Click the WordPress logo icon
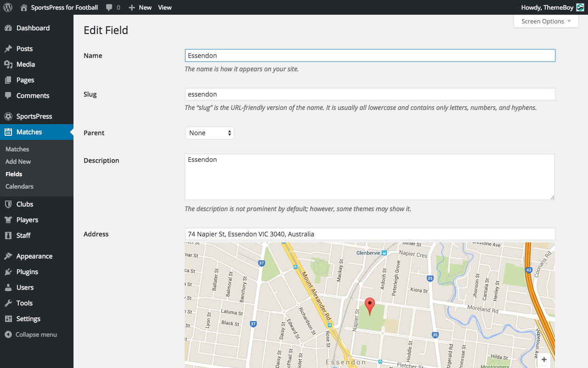Image resolution: width=588 pixels, height=368 pixels. (x=8, y=7)
